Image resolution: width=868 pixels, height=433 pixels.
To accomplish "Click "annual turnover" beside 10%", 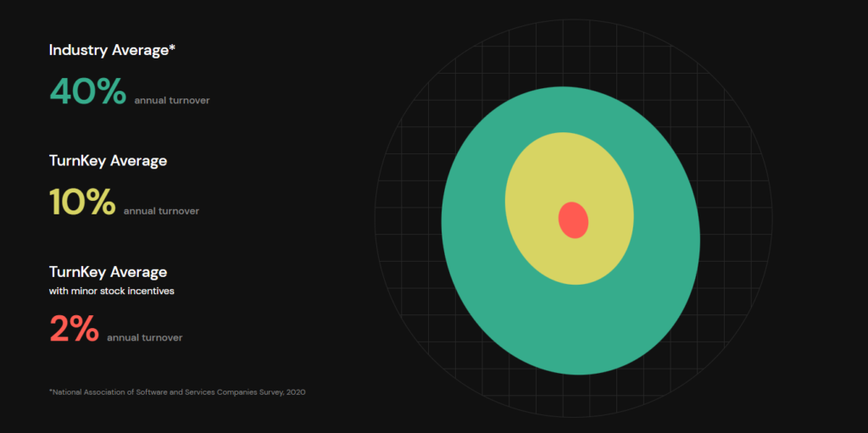I will point(161,211).
